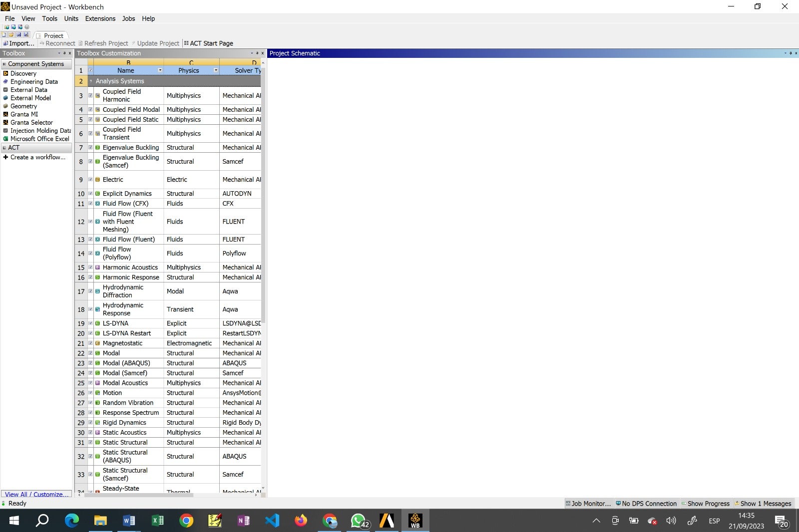
Task: Open the Jobs menu
Action: [x=128, y=18]
